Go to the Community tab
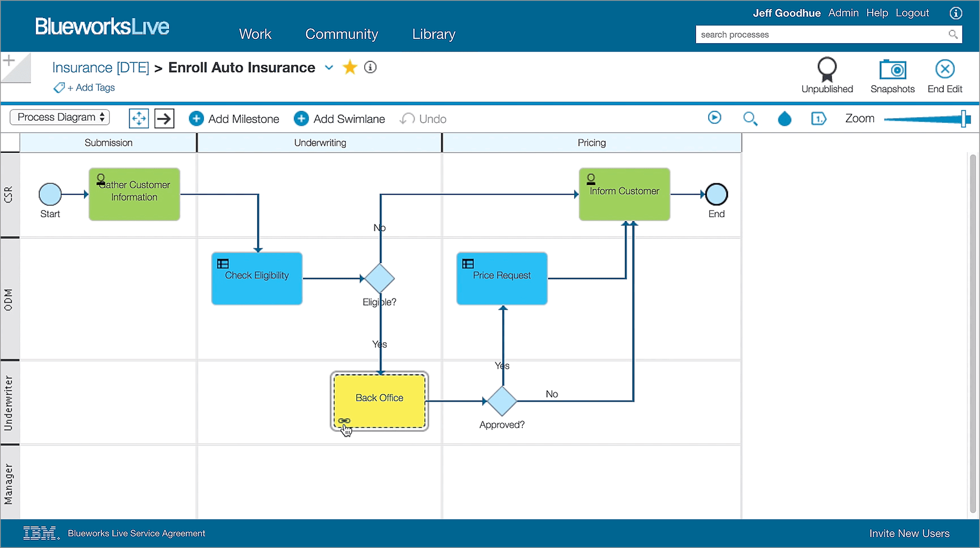The image size is (980, 548). tap(342, 34)
